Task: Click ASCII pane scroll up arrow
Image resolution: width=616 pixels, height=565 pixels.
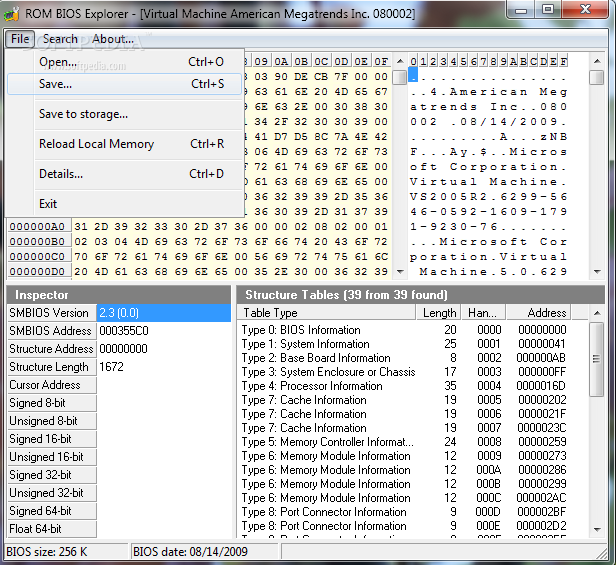Action: (x=597, y=61)
